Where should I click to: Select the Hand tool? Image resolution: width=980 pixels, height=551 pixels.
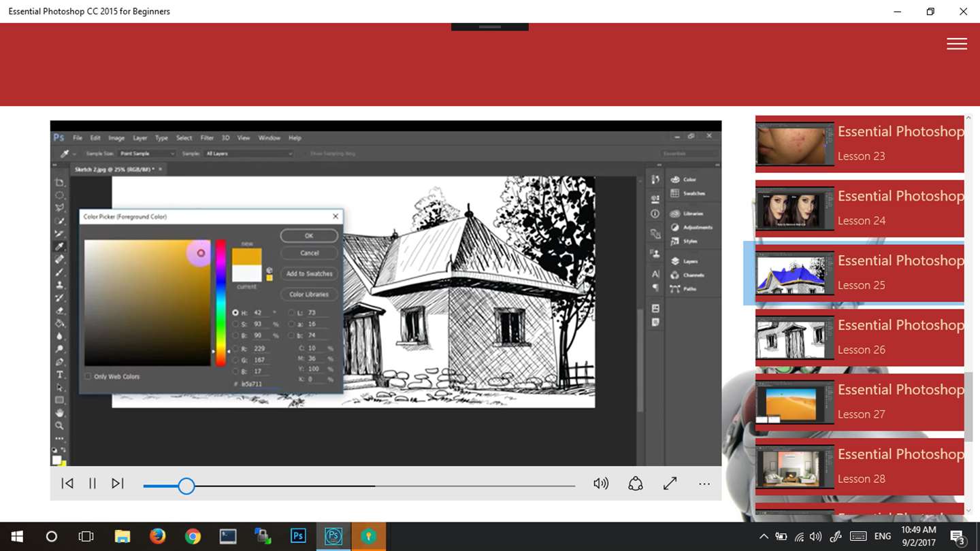point(60,413)
